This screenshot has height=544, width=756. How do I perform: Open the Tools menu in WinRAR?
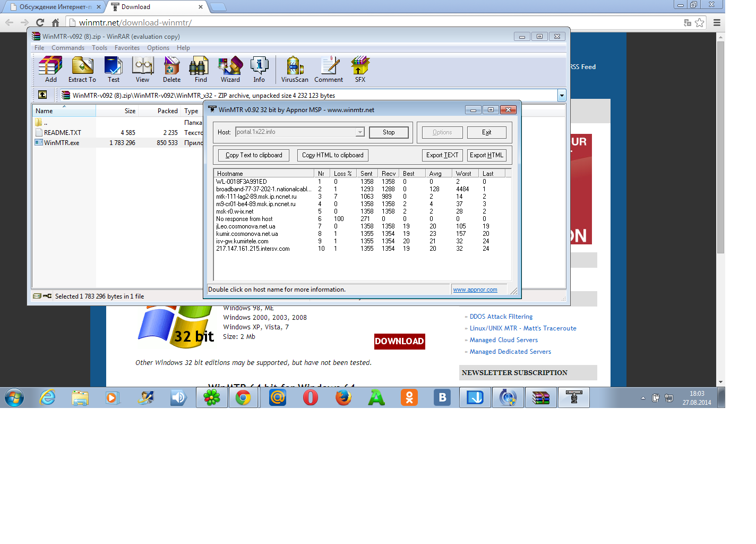click(x=99, y=48)
